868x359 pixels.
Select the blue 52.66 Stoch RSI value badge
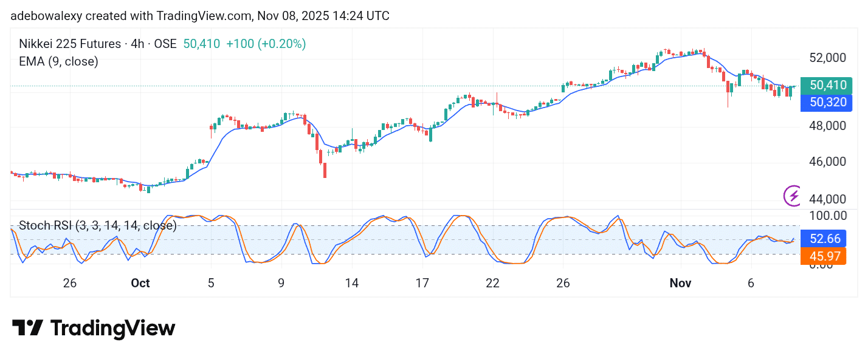click(x=824, y=239)
